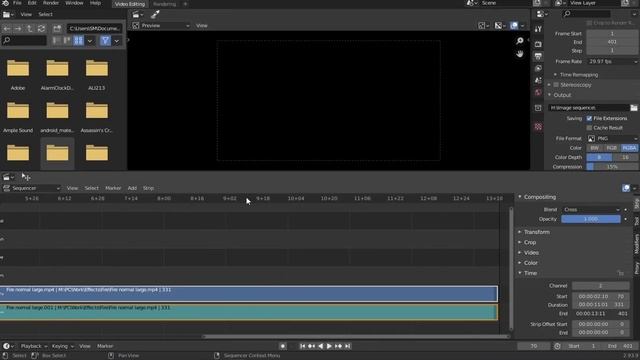This screenshot has width=640, height=360.
Task: Open the sequencer Add menu
Action: point(132,188)
